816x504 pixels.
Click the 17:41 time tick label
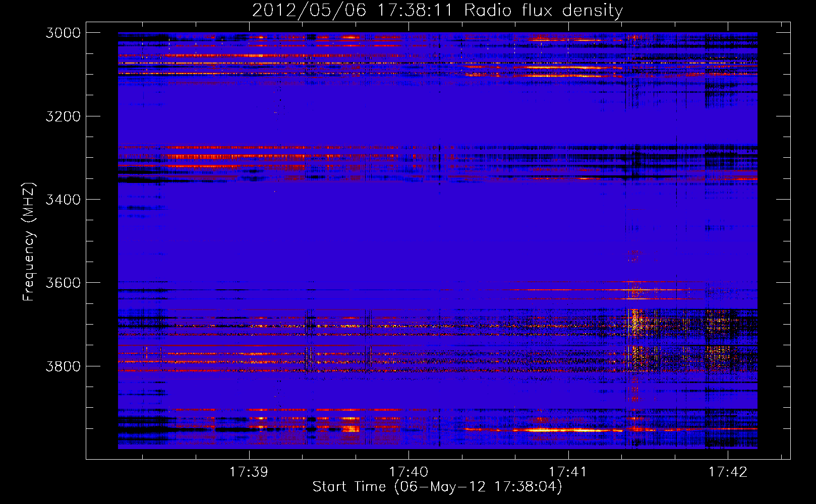point(568,472)
